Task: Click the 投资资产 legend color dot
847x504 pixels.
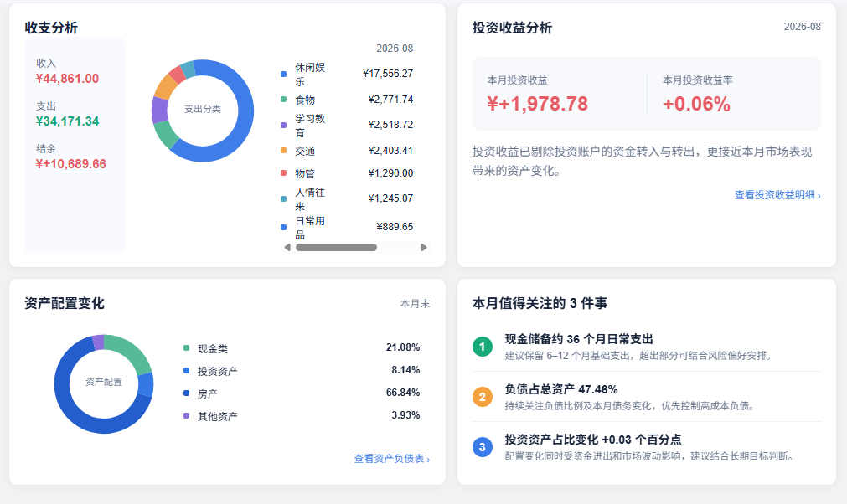Action: click(186, 371)
